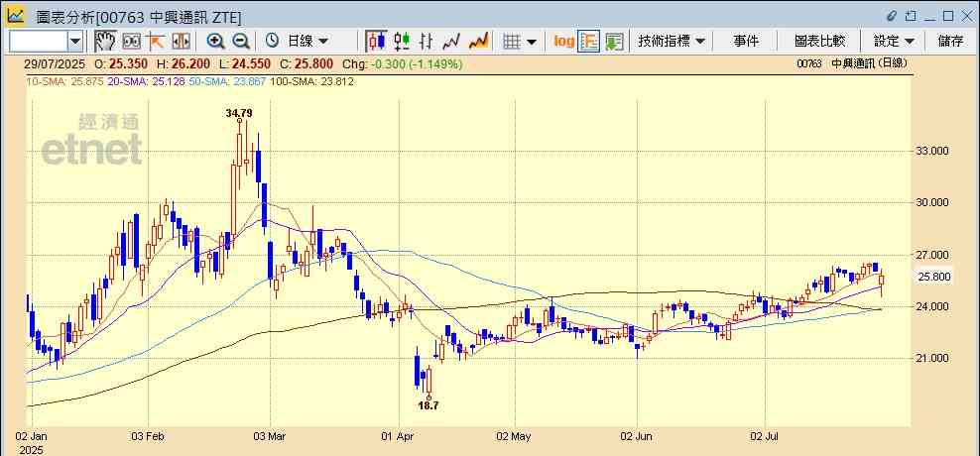Click the 事件 button
Screen dimensions: 980x456
(x=746, y=42)
